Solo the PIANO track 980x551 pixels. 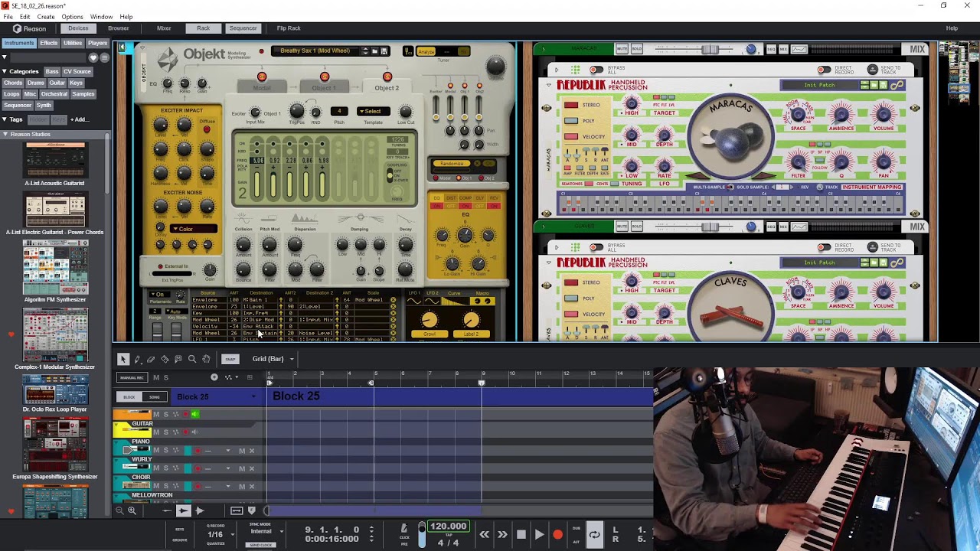(165, 450)
